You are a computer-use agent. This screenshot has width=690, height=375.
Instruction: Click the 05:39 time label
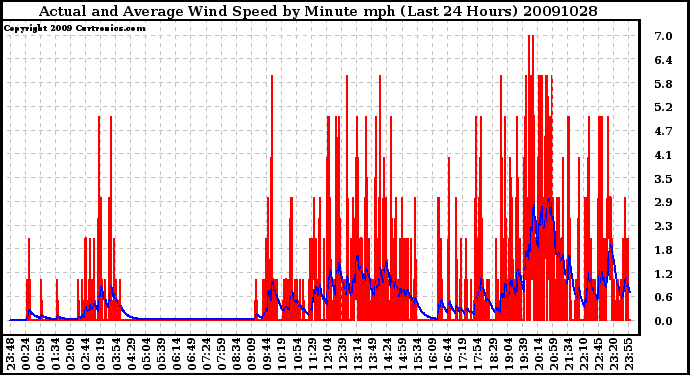click(161, 354)
